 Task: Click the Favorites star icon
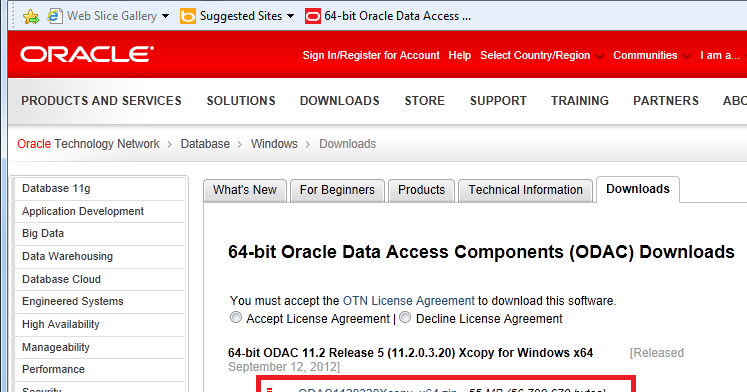pyautogui.click(x=30, y=17)
